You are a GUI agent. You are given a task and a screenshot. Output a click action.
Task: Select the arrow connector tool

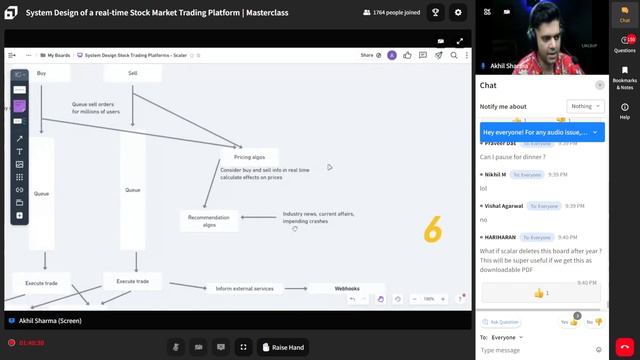[x=20, y=139]
